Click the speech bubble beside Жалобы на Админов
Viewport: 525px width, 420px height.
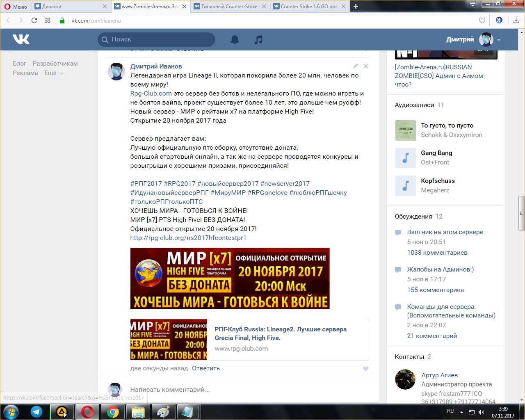click(x=398, y=270)
